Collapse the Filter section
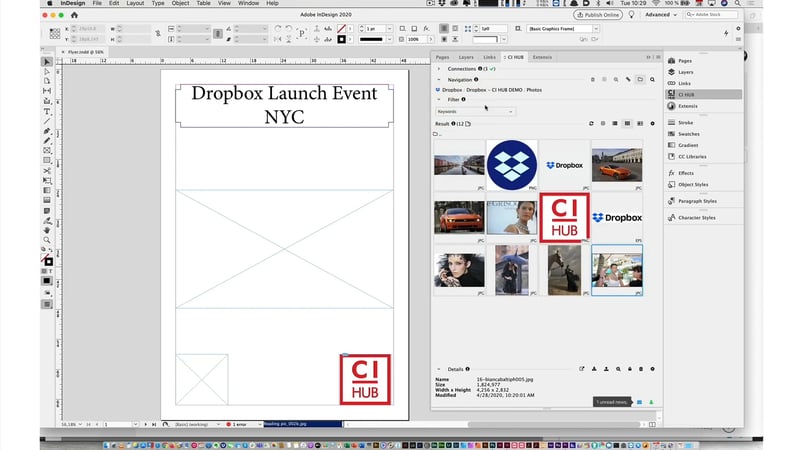 (439, 99)
